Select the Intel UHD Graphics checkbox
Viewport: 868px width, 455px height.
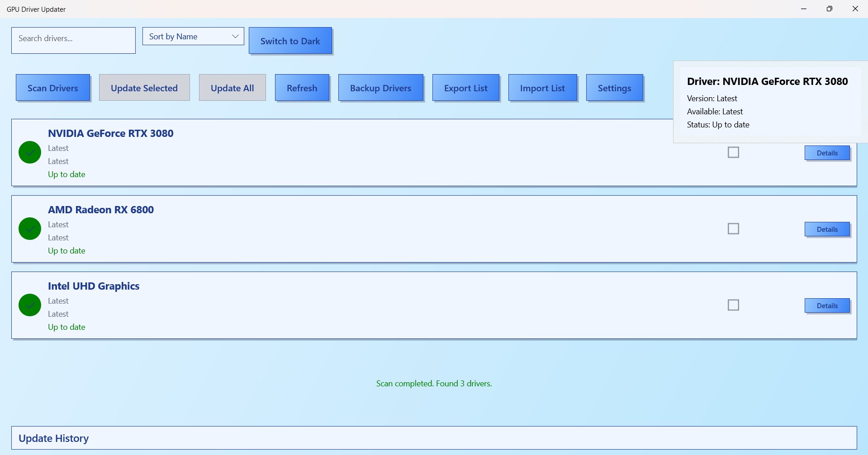[733, 305]
